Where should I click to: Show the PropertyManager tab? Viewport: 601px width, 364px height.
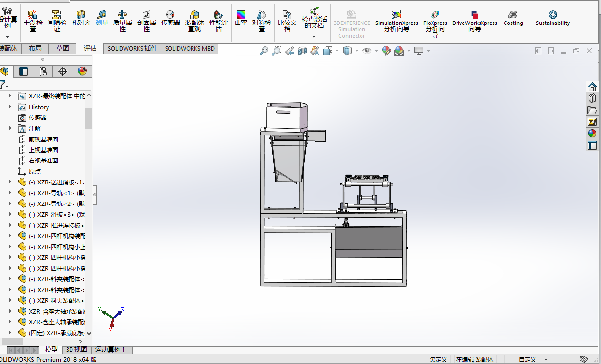pyautogui.click(x=23, y=71)
